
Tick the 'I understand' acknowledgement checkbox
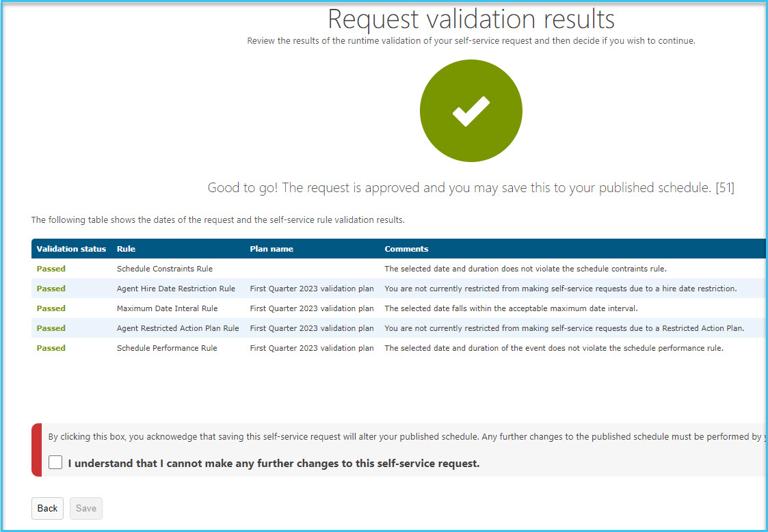click(x=55, y=462)
